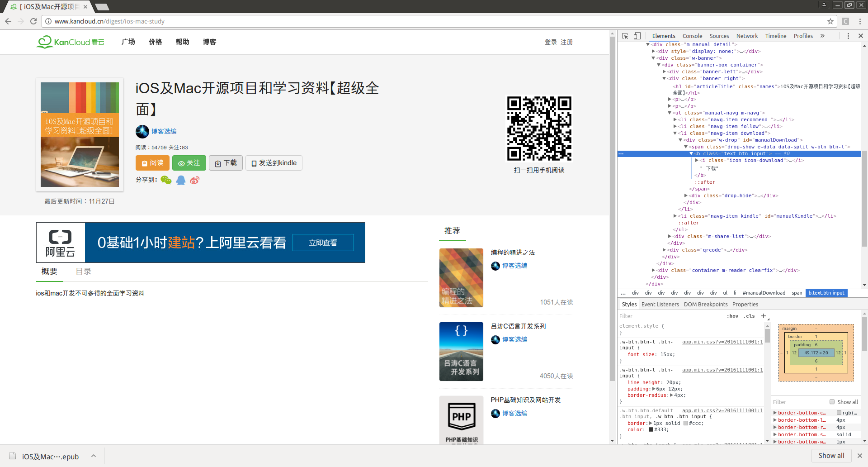Click the KanCloud logo

tap(71, 42)
